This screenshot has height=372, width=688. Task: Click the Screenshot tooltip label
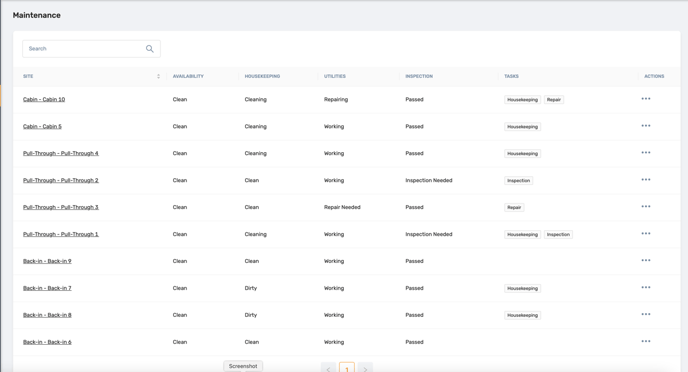[x=243, y=366]
